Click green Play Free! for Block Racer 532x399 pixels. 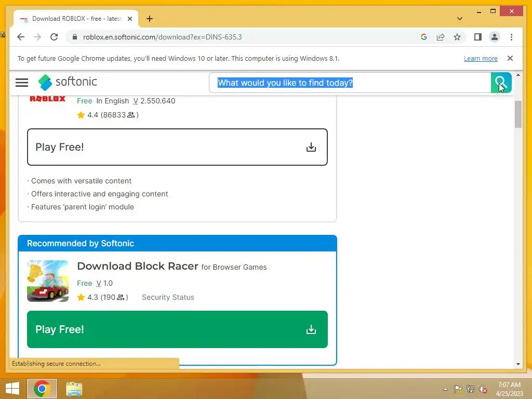[177, 329]
